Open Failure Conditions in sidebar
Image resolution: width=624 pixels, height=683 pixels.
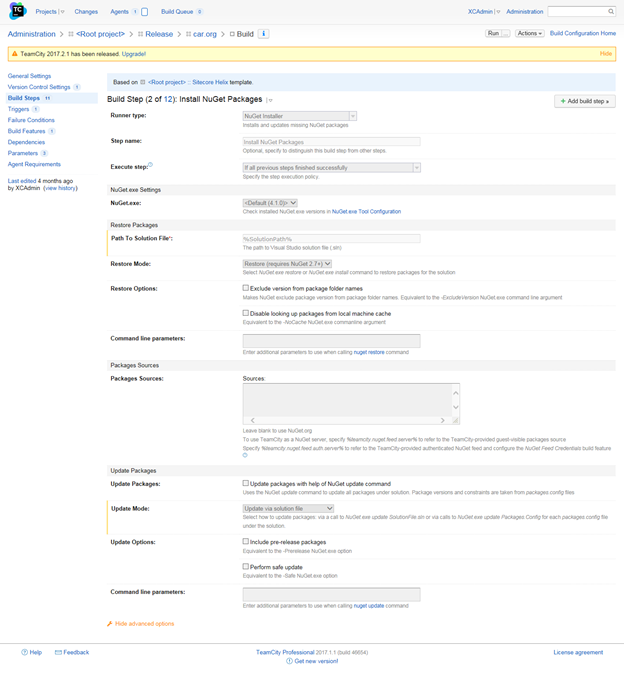(31, 120)
